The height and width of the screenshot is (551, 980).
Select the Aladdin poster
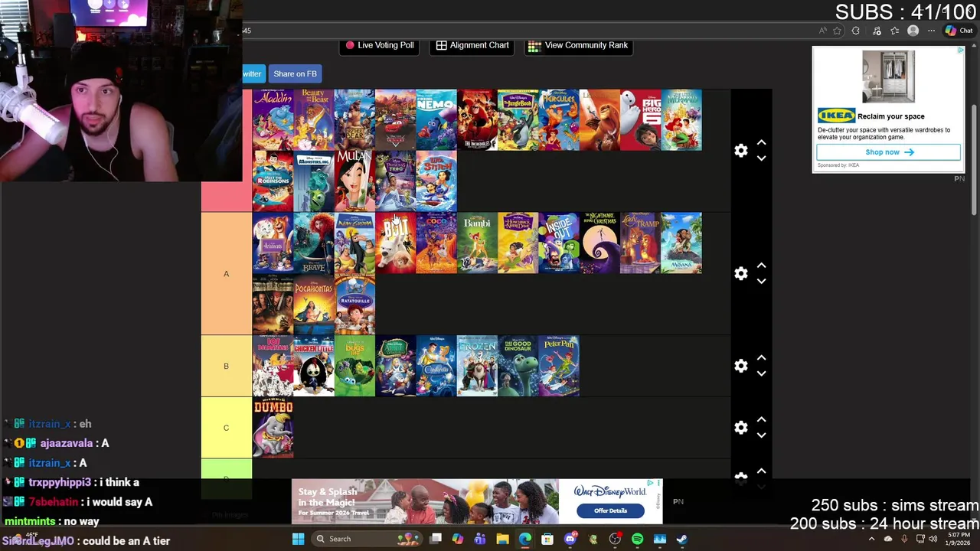click(273, 120)
